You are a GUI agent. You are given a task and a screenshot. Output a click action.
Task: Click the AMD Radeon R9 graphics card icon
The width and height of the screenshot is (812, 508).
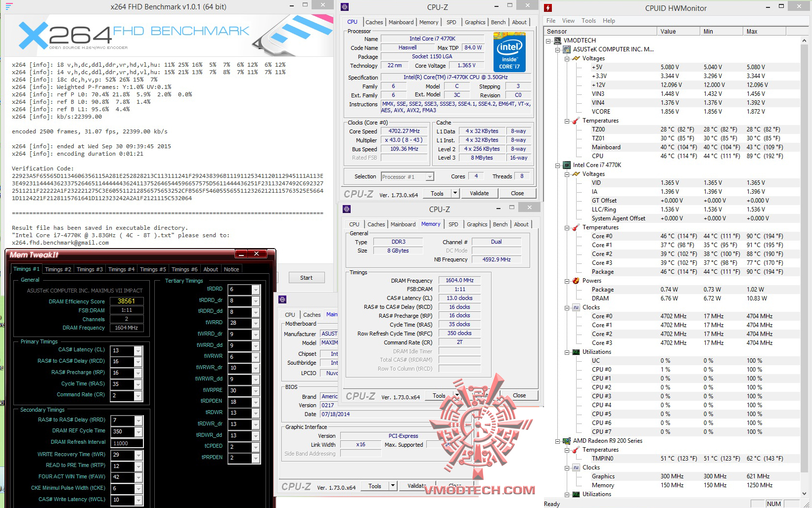pyautogui.click(x=567, y=441)
